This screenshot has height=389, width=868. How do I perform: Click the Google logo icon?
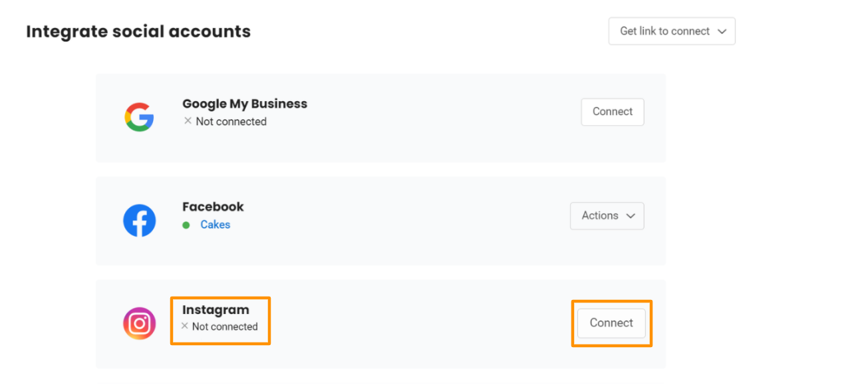139,118
